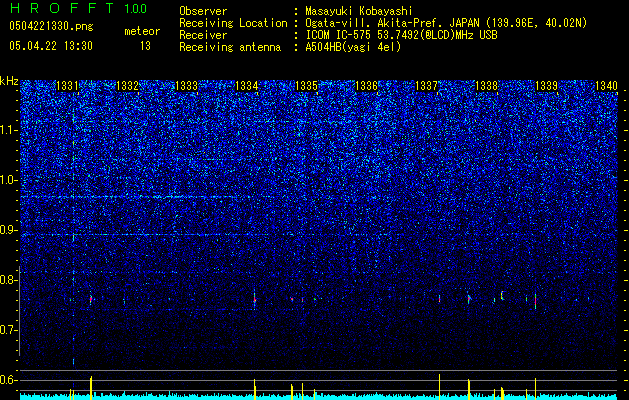Click the 1336 time marker
629x400 pixels.
[367, 85]
